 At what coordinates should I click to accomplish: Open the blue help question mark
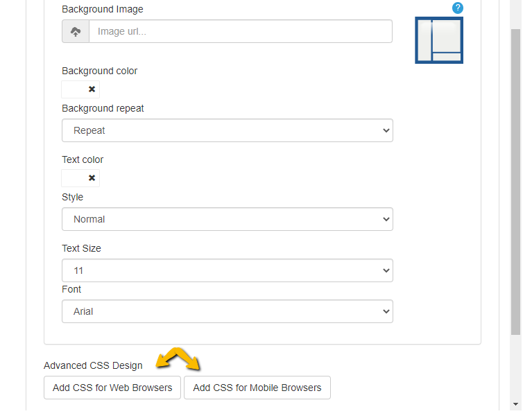(457, 8)
